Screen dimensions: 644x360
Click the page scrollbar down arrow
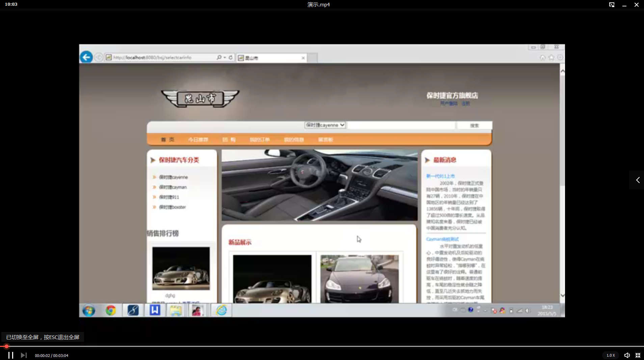tap(562, 295)
